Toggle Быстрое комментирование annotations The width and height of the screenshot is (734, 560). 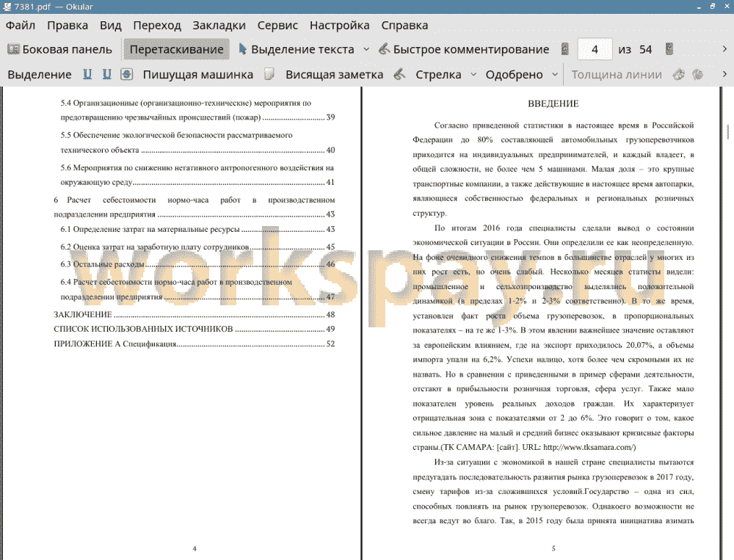coord(463,49)
